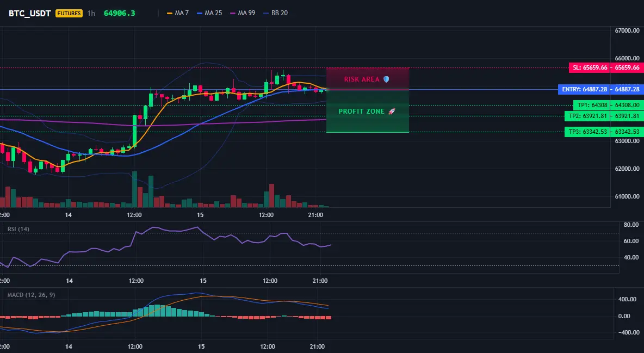This screenshot has height=353, width=644.
Task: Click the PROFIT ZONE green box
Action: pos(368,112)
